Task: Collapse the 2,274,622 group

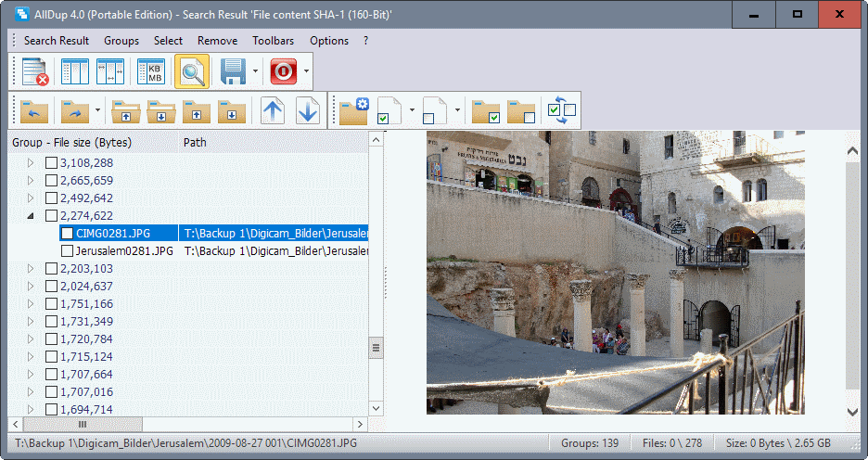Action: [x=30, y=215]
